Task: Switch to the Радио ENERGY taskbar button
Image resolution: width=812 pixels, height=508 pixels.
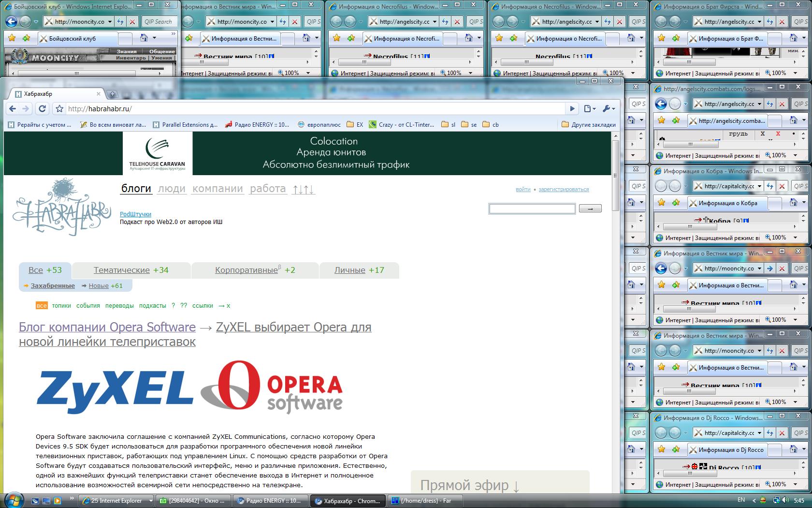Action: point(271,501)
